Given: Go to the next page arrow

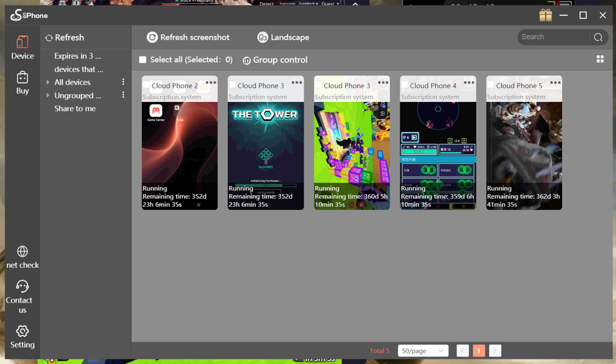Looking at the screenshot, I should [x=495, y=351].
